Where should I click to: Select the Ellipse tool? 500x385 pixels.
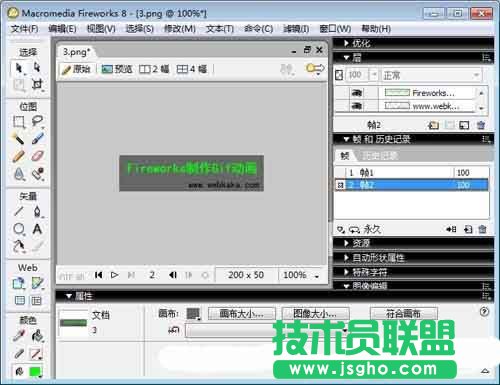(x=19, y=229)
